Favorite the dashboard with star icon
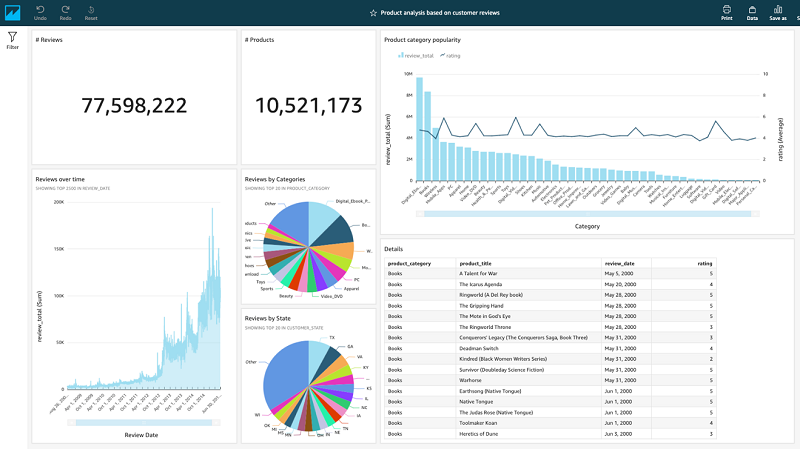This screenshot has height=449, width=800. (373, 13)
